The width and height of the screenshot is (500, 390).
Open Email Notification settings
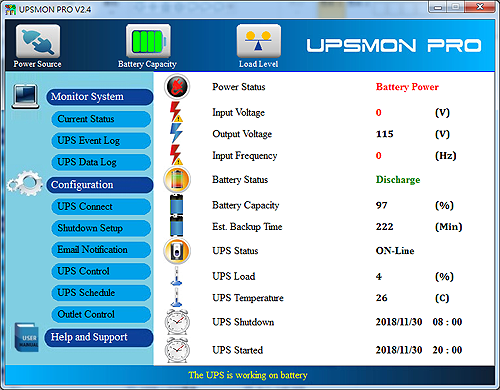click(x=101, y=250)
